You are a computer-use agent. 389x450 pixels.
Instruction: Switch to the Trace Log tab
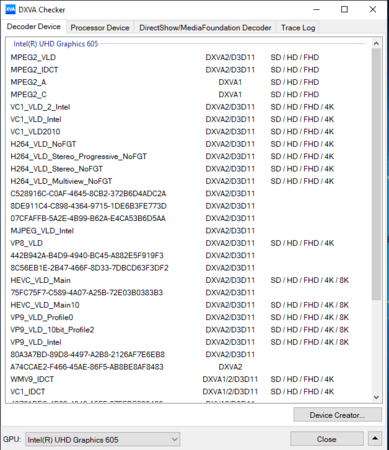click(x=298, y=28)
